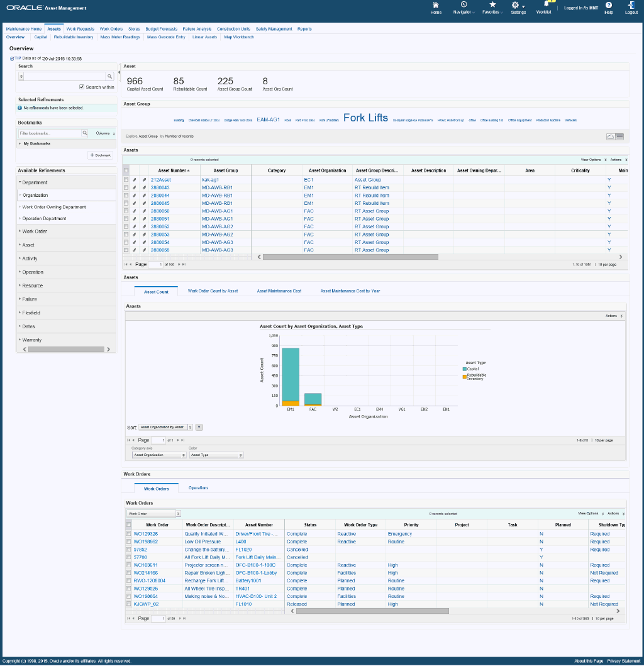Open the Navigator clock icon

tap(464, 4)
